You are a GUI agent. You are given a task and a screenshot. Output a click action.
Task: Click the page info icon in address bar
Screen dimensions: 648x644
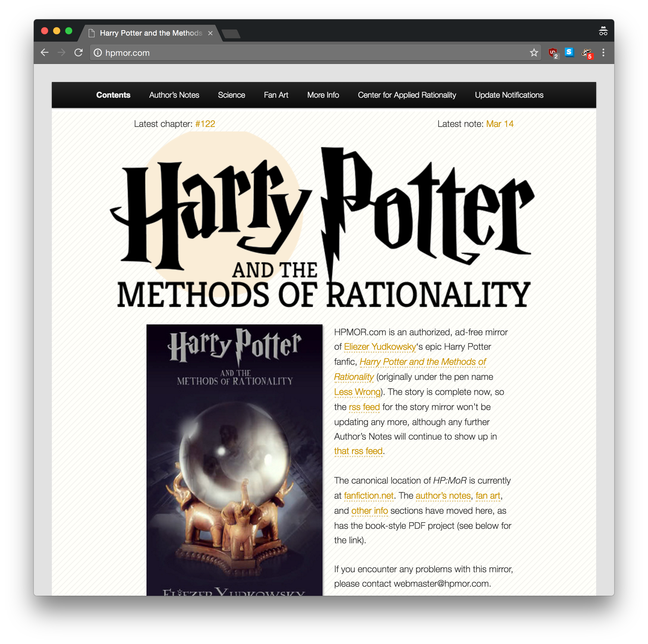tap(98, 53)
